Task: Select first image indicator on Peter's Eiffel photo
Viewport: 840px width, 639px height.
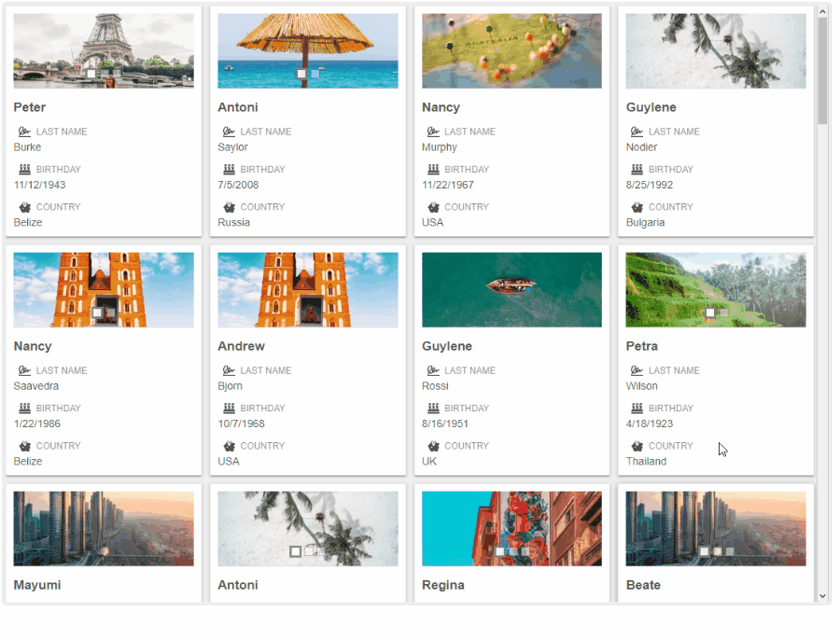Action: pyautogui.click(x=91, y=74)
